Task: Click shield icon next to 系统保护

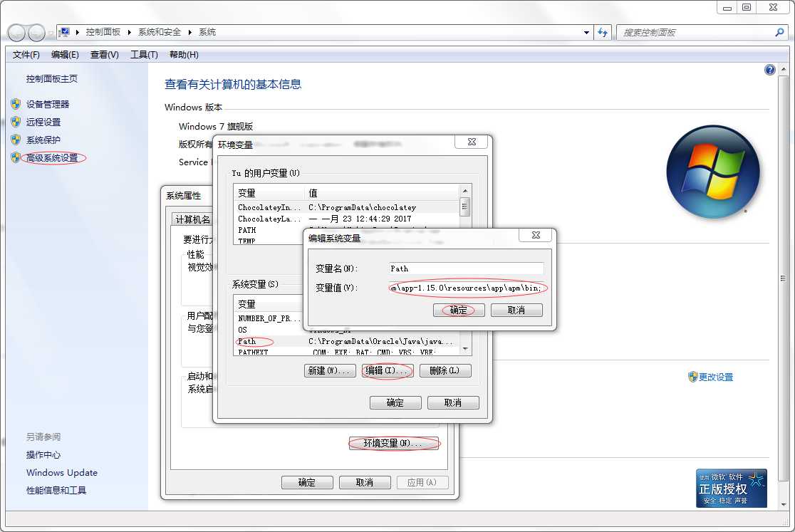Action: [x=16, y=140]
